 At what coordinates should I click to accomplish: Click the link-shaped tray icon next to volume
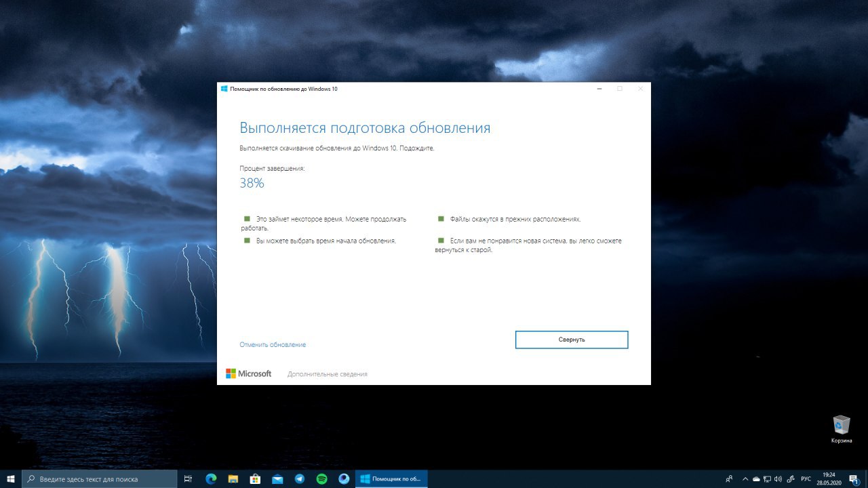coord(790,479)
